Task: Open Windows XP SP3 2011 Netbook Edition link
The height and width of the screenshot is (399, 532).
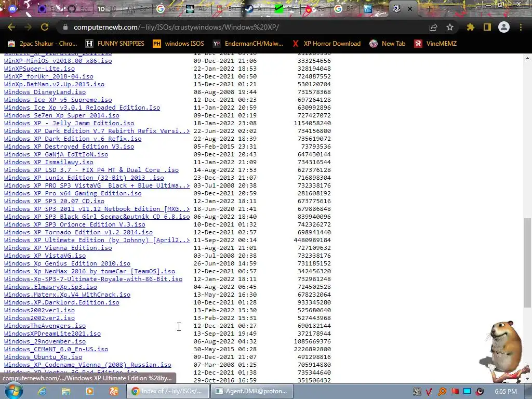Action: [97, 209]
